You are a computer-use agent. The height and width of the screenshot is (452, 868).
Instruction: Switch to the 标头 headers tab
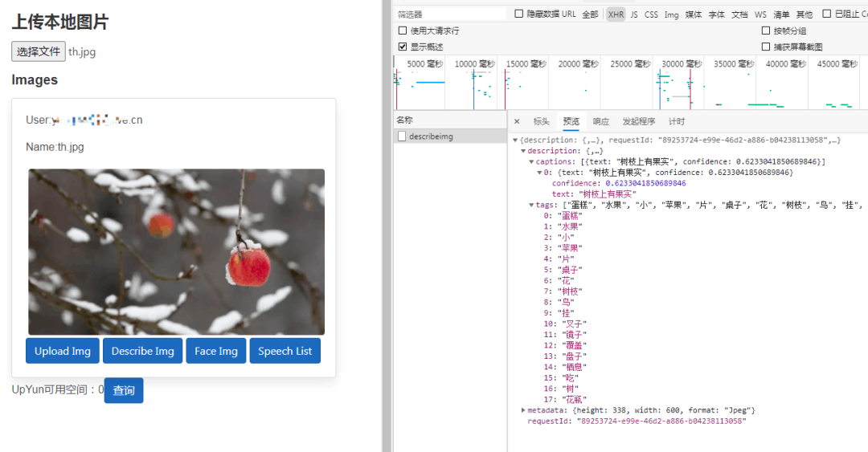click(x=542, y=121)
